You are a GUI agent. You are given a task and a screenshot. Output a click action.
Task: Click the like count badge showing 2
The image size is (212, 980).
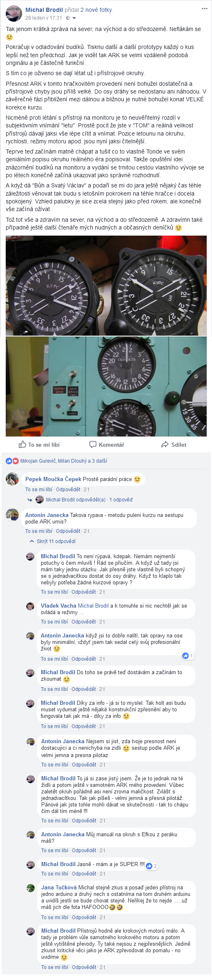[152, 866]
